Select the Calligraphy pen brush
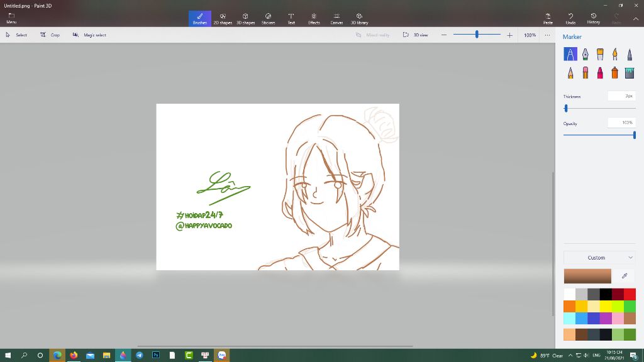This screenshot has height=362, width=644. pyautogui.click(x=586, y=54)
